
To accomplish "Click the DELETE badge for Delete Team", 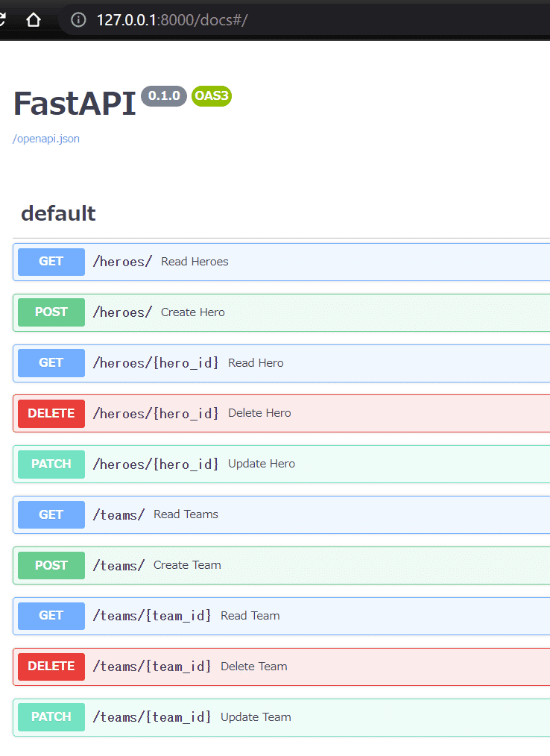I will tap(51, 667).
